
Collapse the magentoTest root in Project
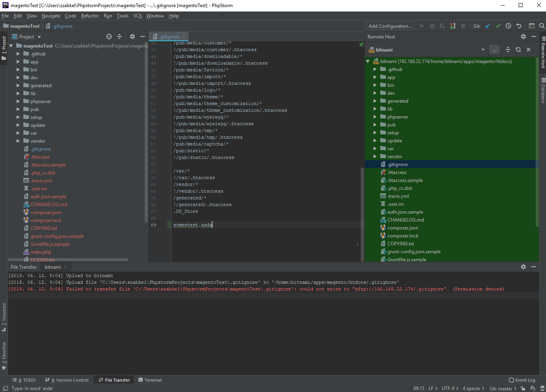pos(11,46)
